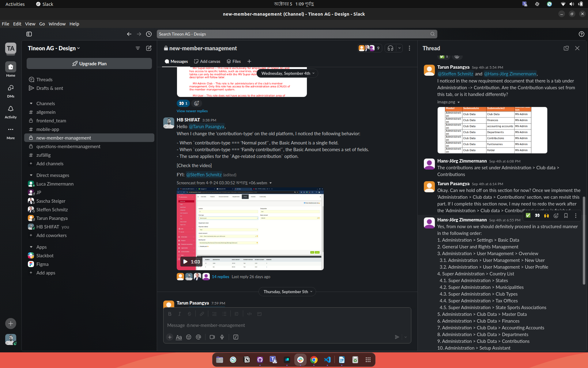
Task: Toggle the Aa formatting toolbar visibility
Action: click(x=179, y=337)
